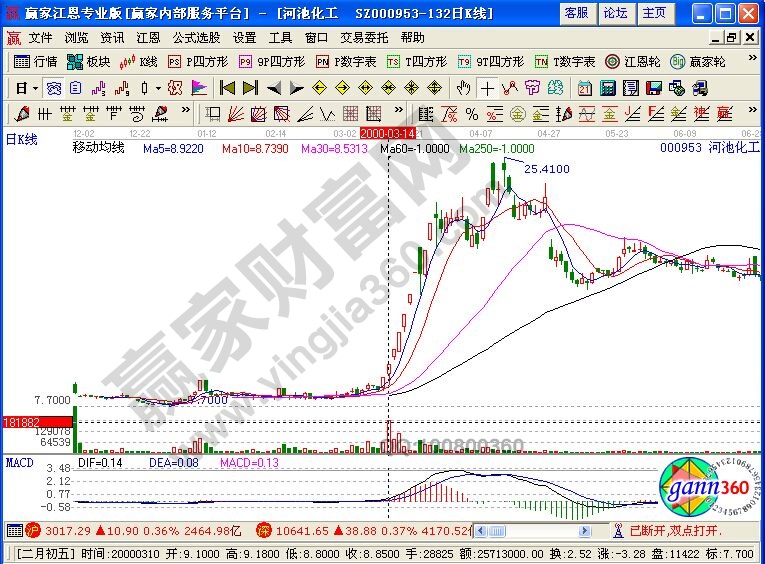Jump to first bar with skip-back arrow
The width and height of the screenshot is (765, 564).
pos(229,87)
